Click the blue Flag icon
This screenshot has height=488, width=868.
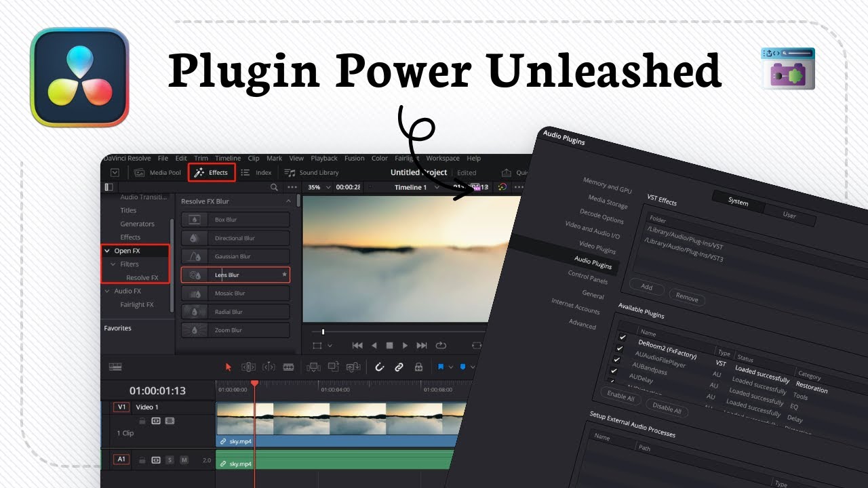click(x=441, y=367)
